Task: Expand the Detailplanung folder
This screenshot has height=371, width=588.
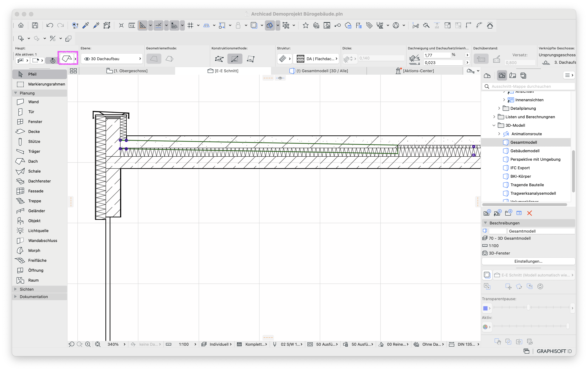Action: (499, 108)
